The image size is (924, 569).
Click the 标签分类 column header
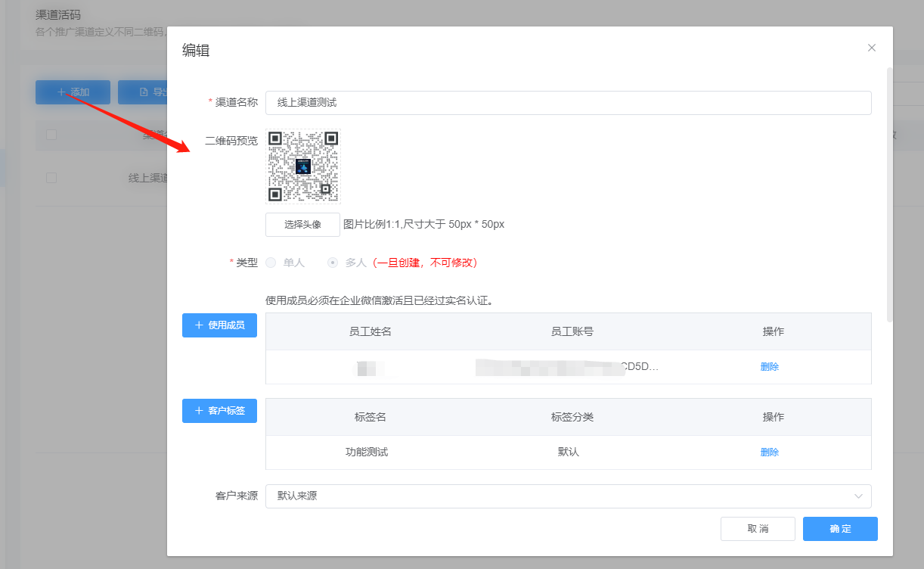point(572,417)
